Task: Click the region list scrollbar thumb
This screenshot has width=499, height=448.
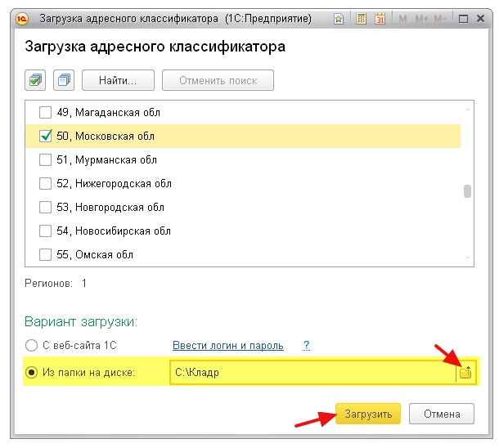Action: (467, 191)
